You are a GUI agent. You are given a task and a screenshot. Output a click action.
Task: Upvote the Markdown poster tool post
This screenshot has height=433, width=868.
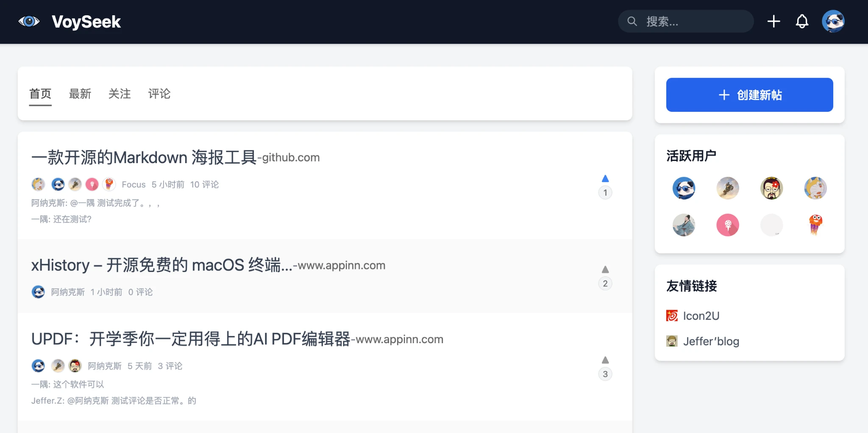(x=605, y=179)
